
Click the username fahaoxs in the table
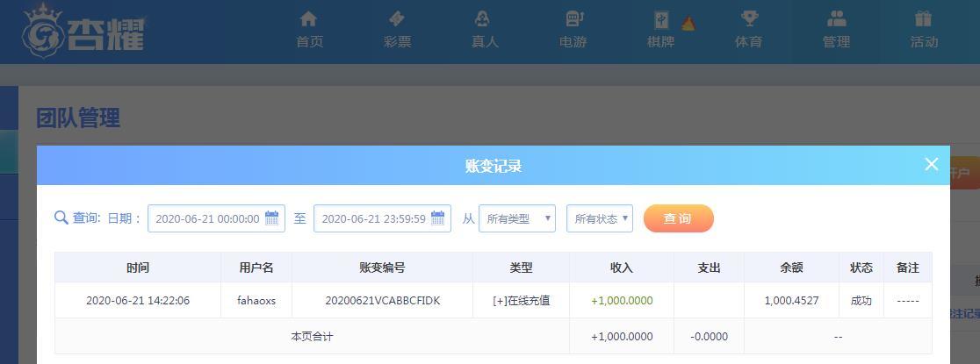tap(256, 301)
